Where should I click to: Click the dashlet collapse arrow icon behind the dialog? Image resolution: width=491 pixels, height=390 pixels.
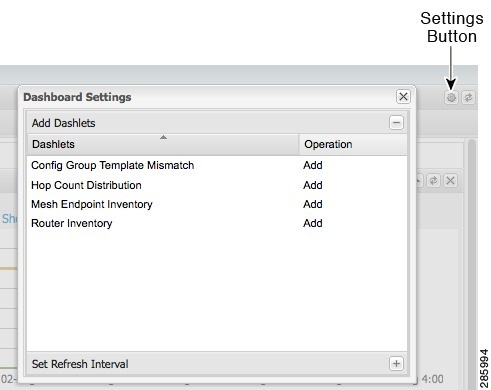point(419,181)
